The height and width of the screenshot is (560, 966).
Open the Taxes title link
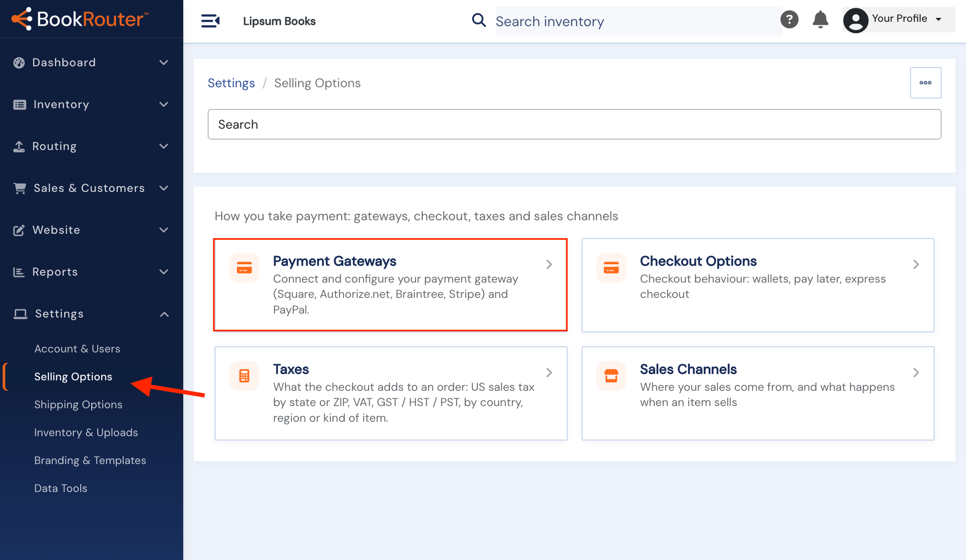coord(291,369)
